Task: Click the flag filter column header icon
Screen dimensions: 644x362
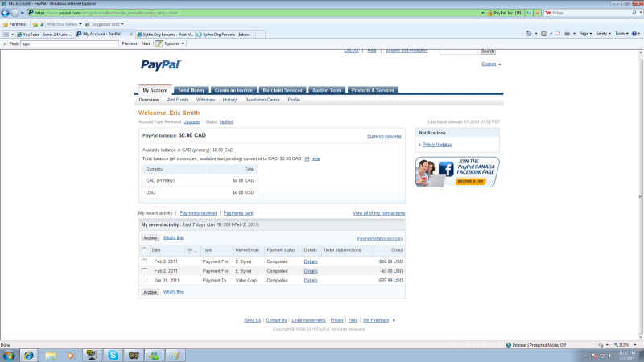Action: pyautogui.click(x=192, y=250)
